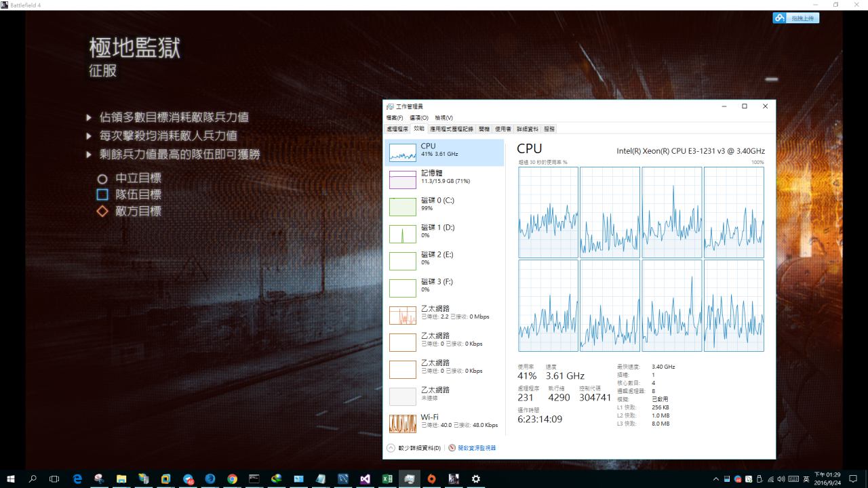Toggle the 英 input language indicator
The width and height of the screenshot is (868, 488).
tap(806, 479)
